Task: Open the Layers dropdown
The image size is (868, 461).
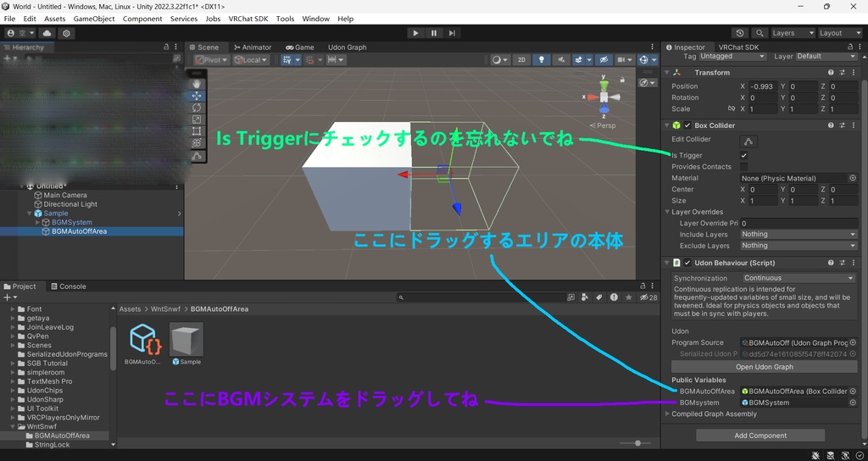Action: click(x=793, y=33)
